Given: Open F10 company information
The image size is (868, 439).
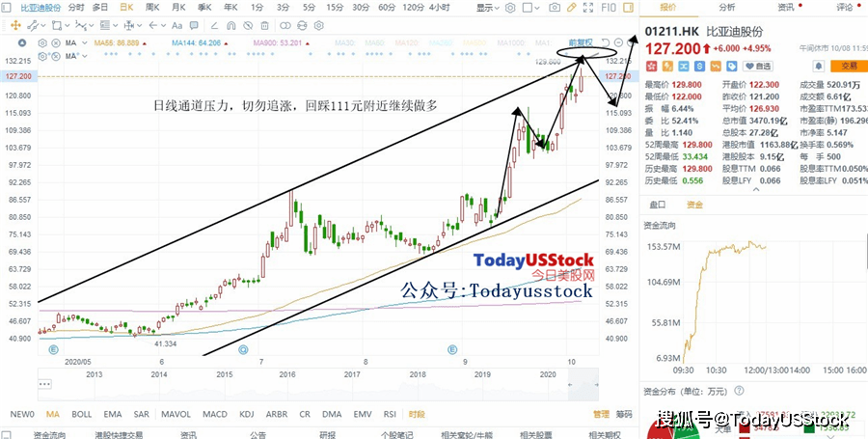Looking at the screenshot, I should tap(609, 8).
